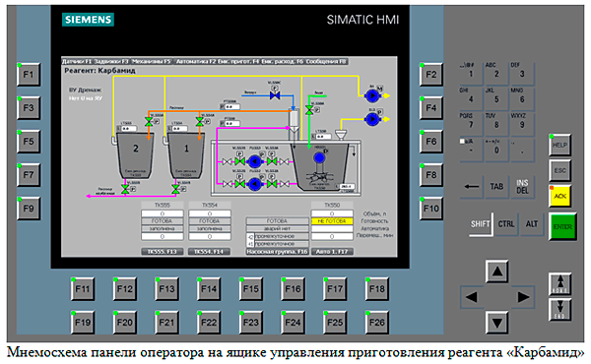Click the blue water inlet valve icon
Image resolution: width=591 pixels, height=364 pixels.
coord(275,95)
